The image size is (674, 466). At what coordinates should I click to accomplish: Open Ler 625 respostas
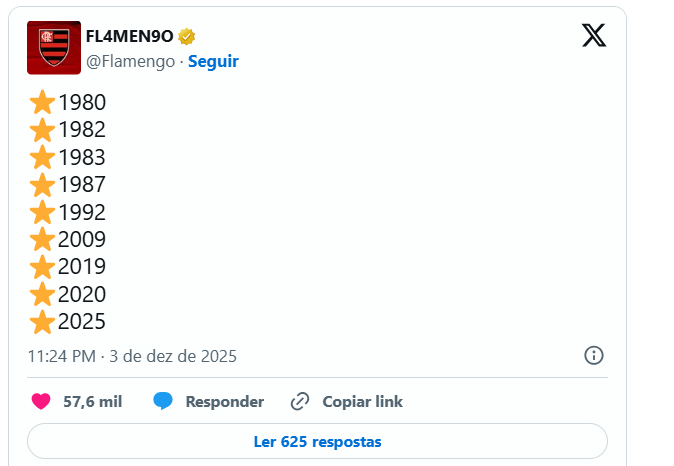click(317, 441)
